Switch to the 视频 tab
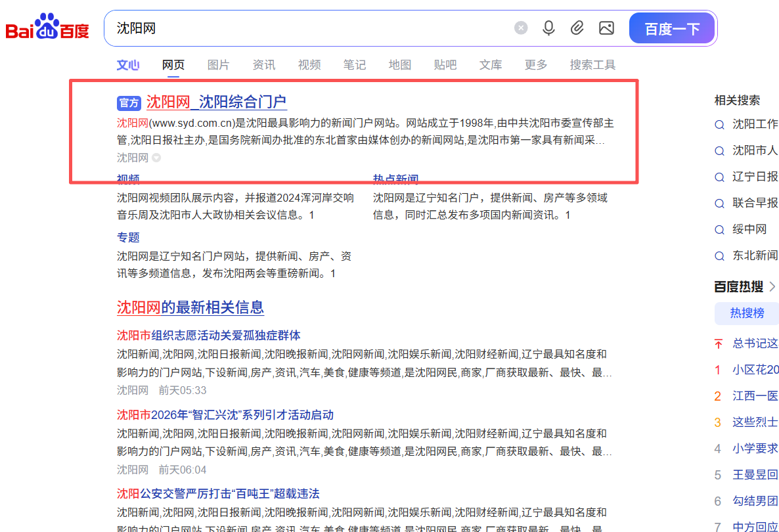The width and height of the screenshot is (779, 532). (309, 64)
